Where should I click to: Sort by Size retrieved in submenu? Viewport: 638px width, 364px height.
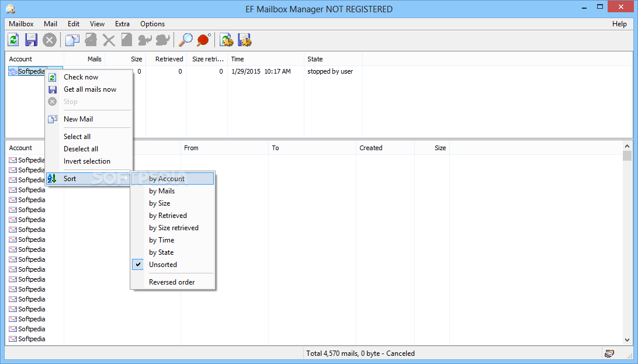click(172, 228)
